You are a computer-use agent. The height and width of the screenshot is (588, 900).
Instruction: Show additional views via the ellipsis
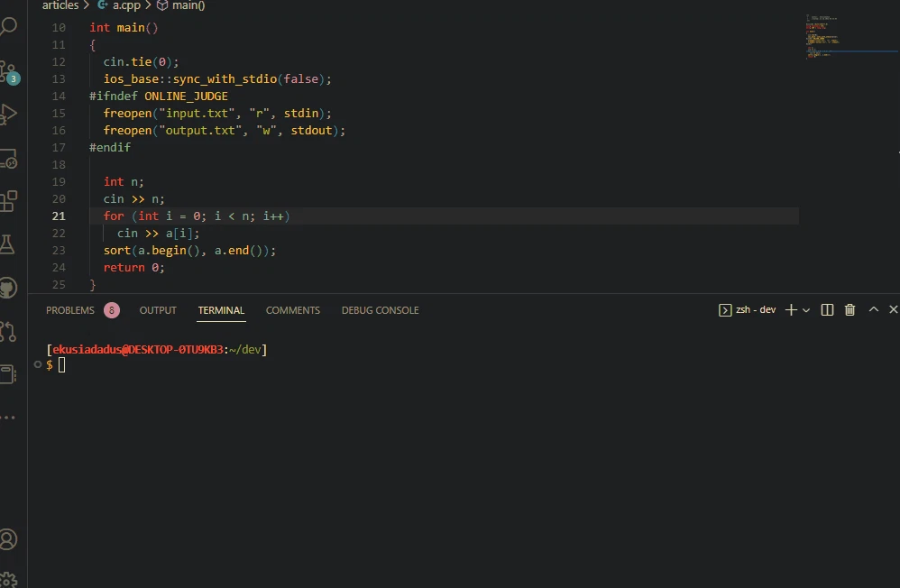click(x=7, y=418)
